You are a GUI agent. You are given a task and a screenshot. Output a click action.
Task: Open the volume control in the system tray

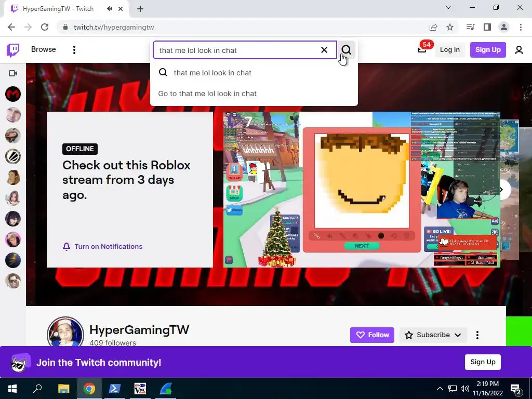point(465,389)
